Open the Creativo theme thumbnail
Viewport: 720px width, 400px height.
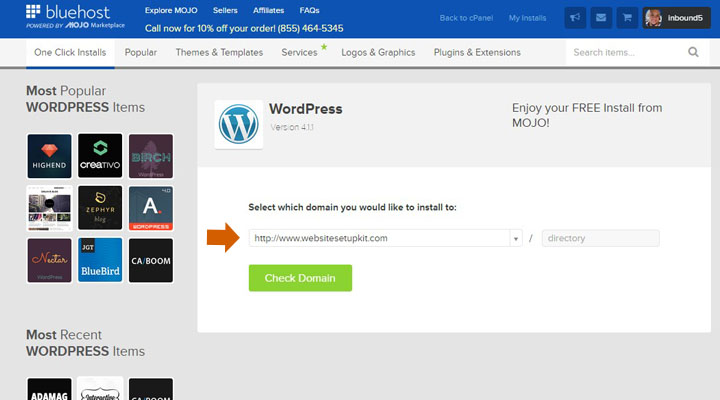pos(100,156)
